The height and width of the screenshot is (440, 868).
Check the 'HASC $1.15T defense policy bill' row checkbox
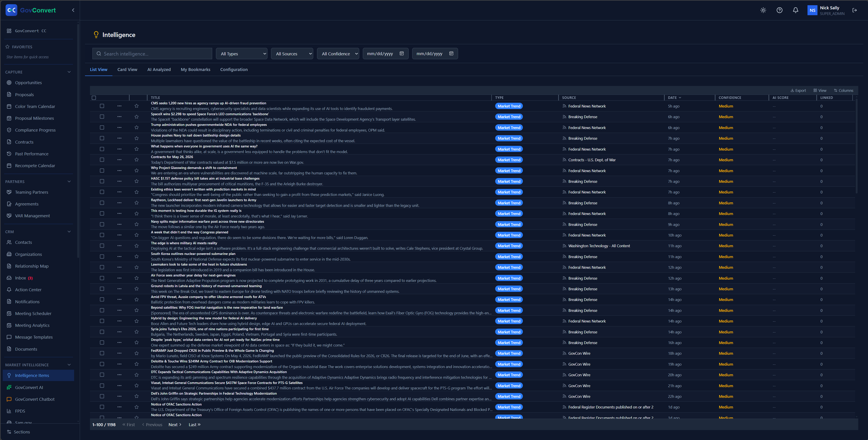coord(102,181)
